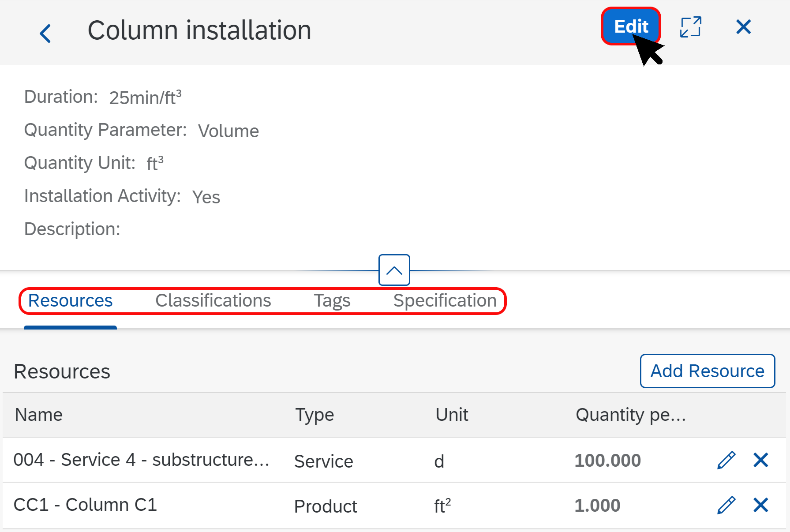The height and width of the screenshot is (532, 790).
Task: Switch to the Resources tab
Action: pos(70,300)
